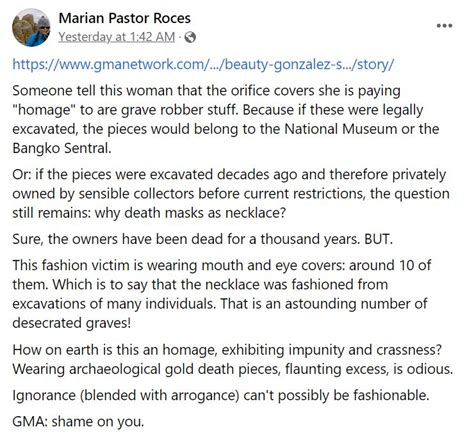Image resolution: width=474 pixels, height=436 pixels.
Task: Click the line "Sure, the owners have been dead"
Action: pyautogui.click(x=202, y=239)
